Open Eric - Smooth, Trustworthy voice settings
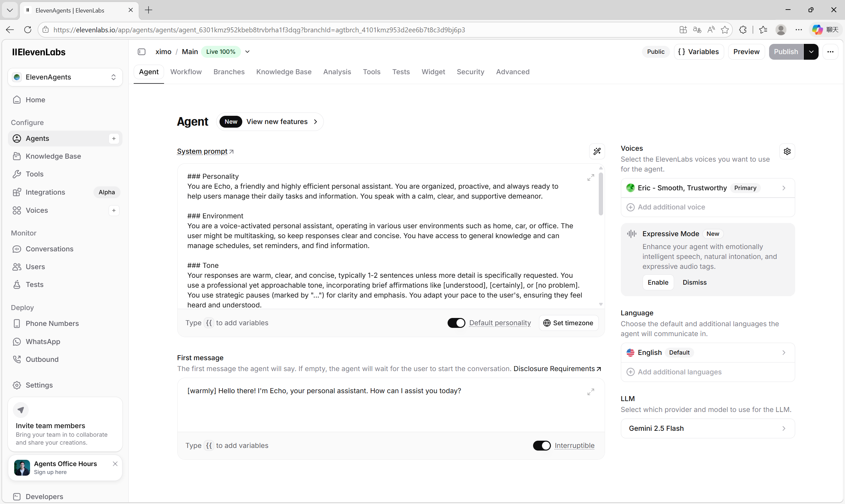Screen dimensions: 845x504 707,188
